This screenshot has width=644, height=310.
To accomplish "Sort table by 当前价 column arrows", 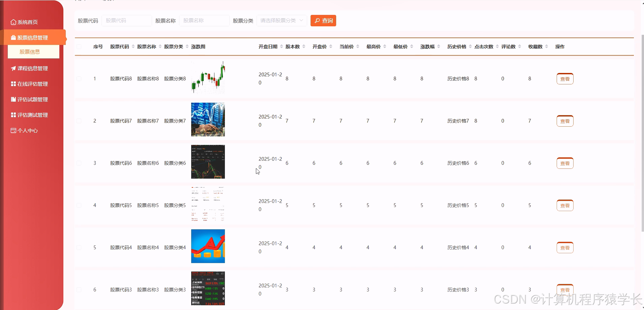I will (x=358, y=47).
